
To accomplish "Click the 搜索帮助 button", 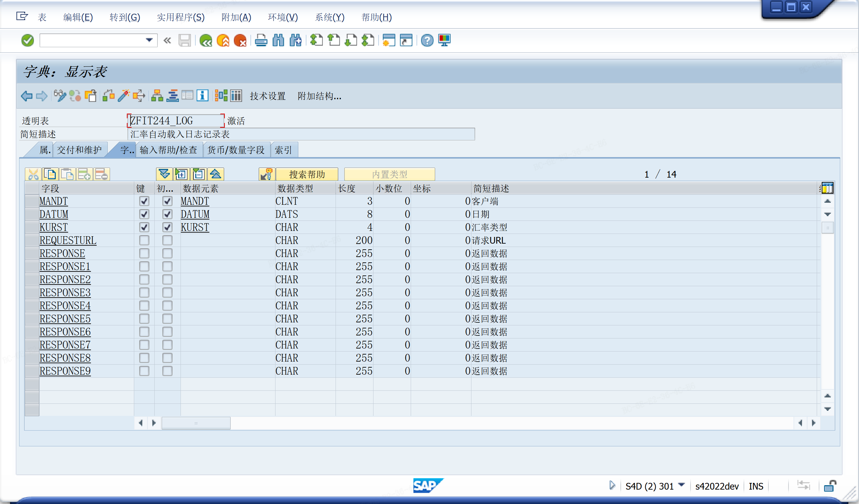I will 307,174.
